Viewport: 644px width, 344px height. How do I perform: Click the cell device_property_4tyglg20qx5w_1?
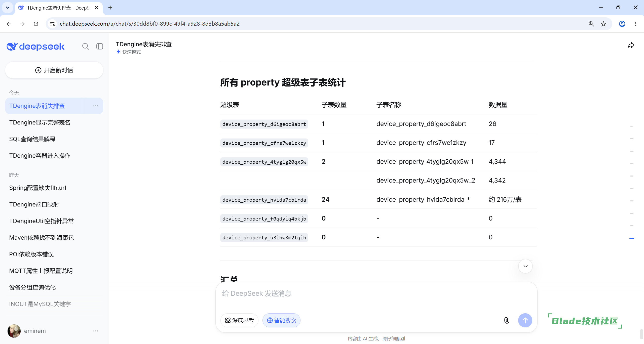425,161
